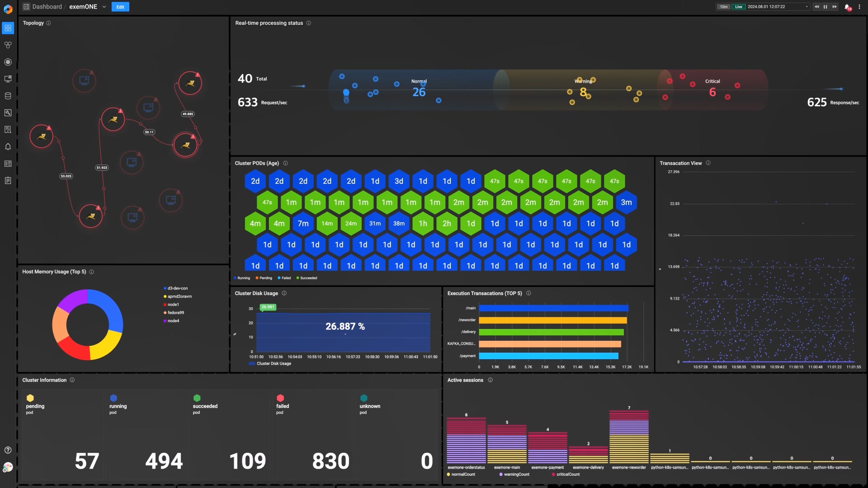The image size is (868, 488).
Task: Click the help question mark icon
Action: (8, 450)
